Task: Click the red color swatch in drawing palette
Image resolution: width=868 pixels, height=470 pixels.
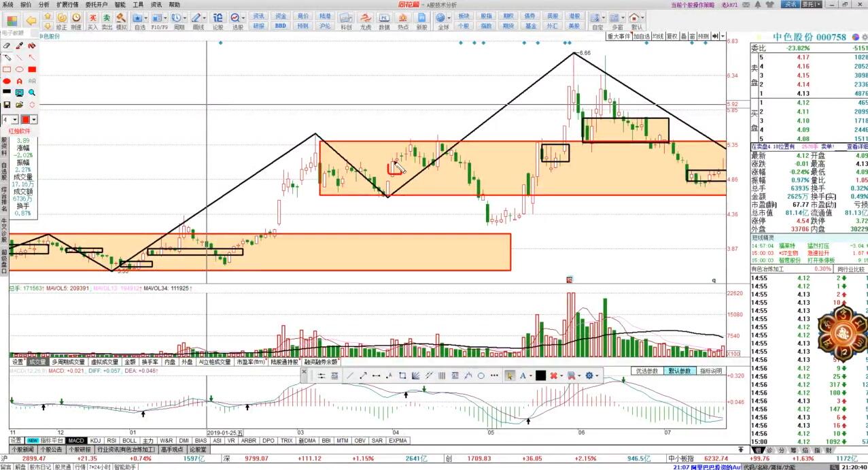Action: pyautogui.click(x=27, y=119)
